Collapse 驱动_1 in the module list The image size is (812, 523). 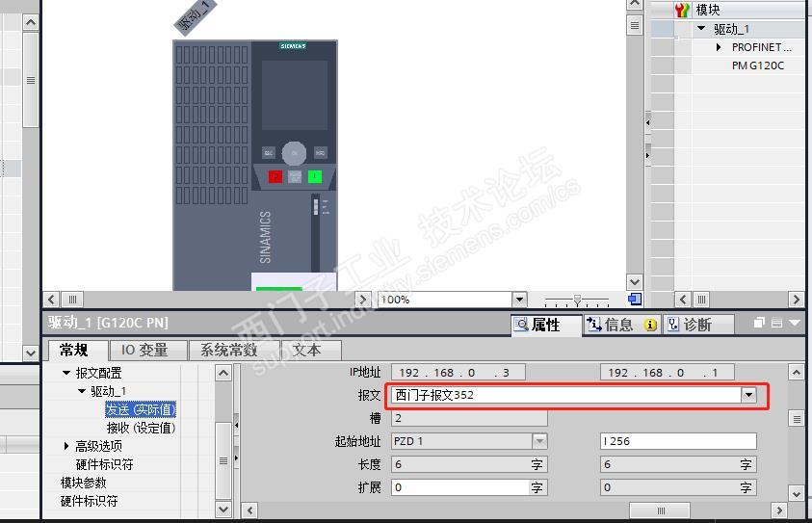(x=701, y=29)
